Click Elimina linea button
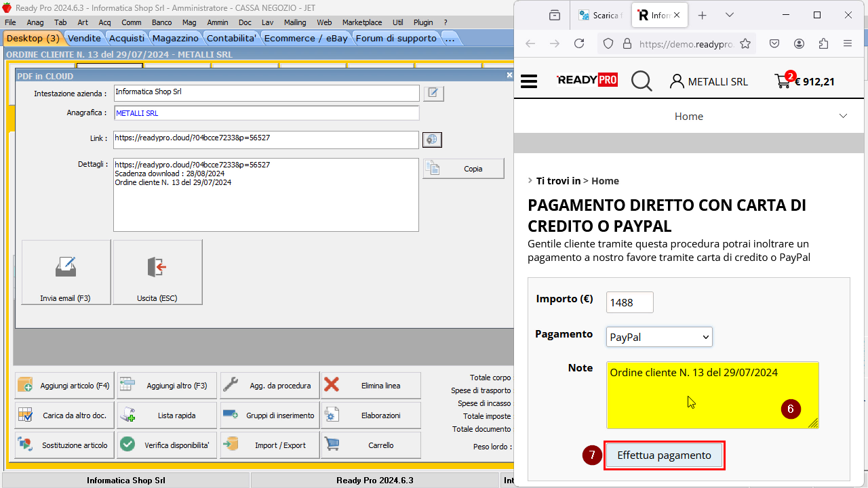 [x=371, y=386]
